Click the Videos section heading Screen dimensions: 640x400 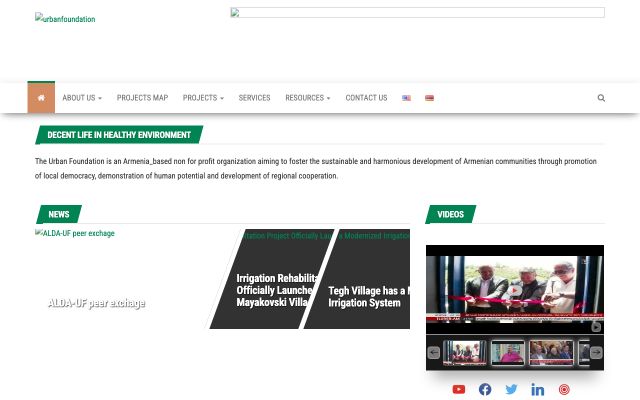(451, 214)
